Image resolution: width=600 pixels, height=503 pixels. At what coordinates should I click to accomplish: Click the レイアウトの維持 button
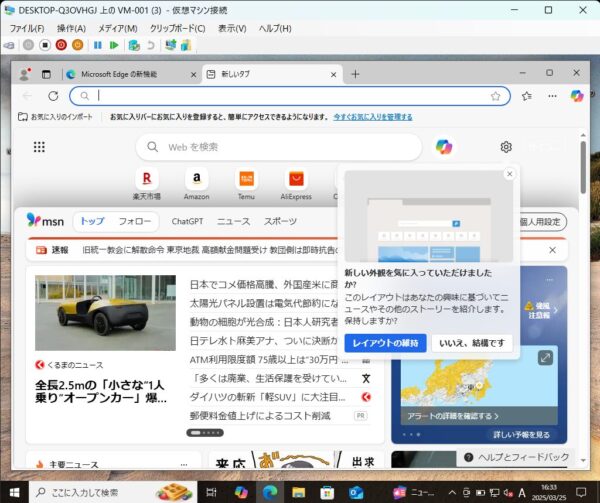point(385,343)
